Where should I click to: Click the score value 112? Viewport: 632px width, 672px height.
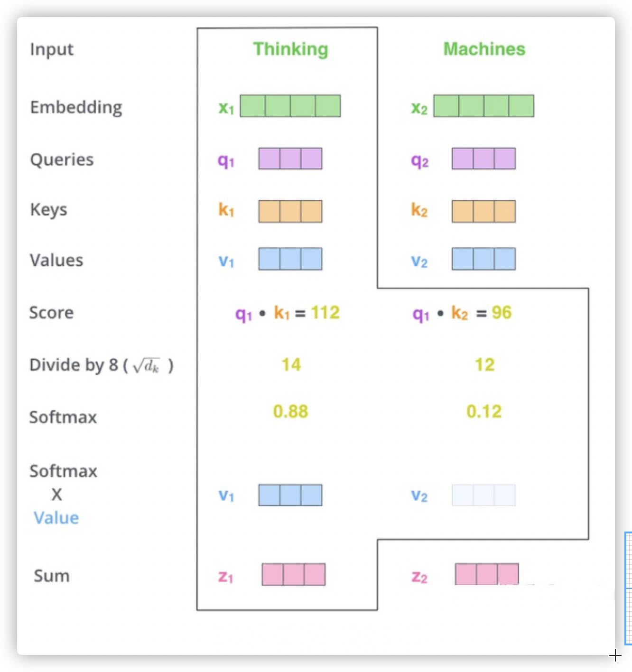pyautogui.click(x=325, y=312)
